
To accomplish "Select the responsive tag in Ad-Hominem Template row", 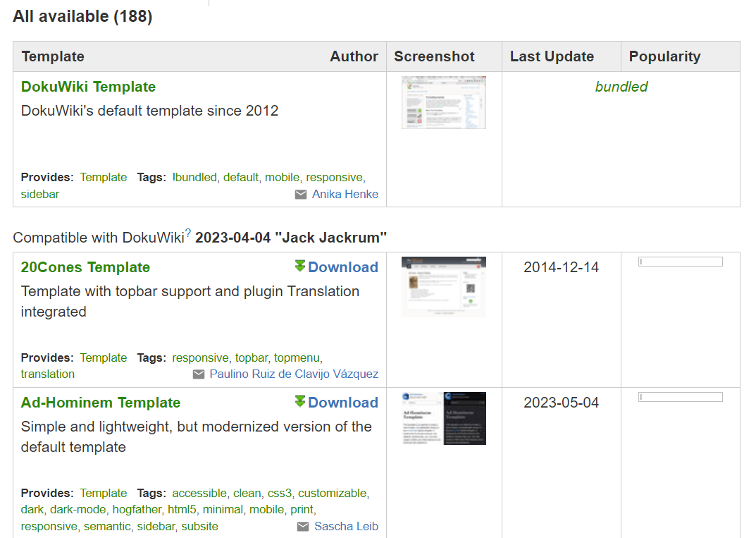I will (49, 527).
